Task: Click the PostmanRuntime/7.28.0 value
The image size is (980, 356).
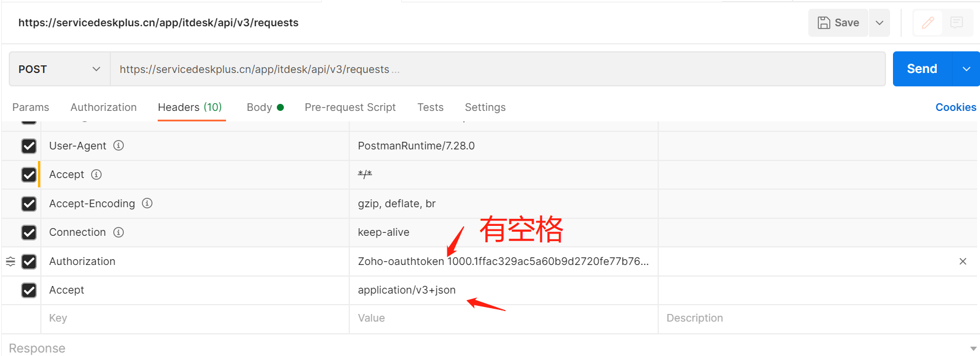Action: pos(416,146)
